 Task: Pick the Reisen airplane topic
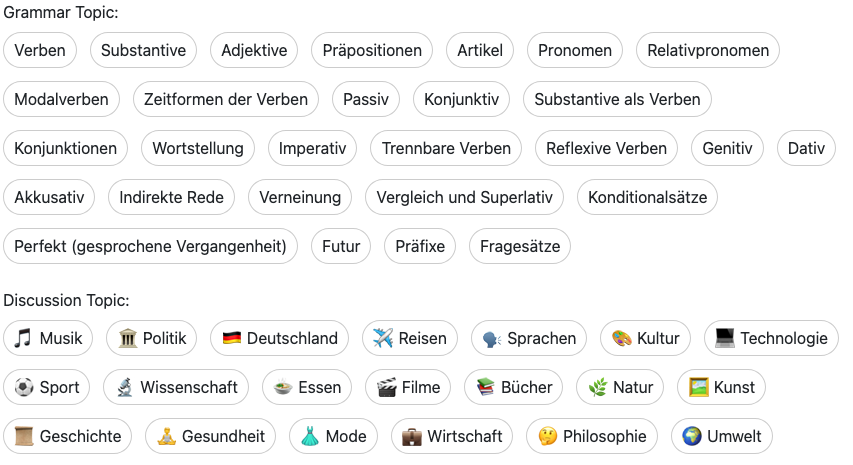409,338
